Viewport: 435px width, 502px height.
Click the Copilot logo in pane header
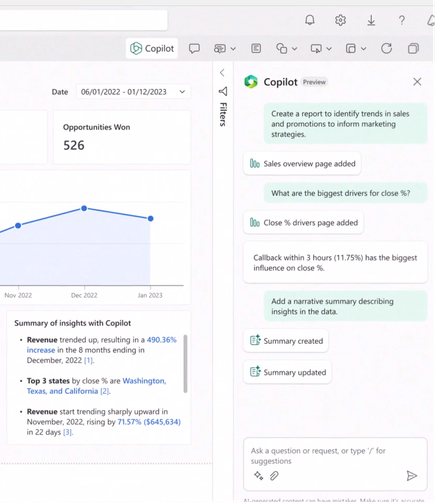click(x=251, y=82)
